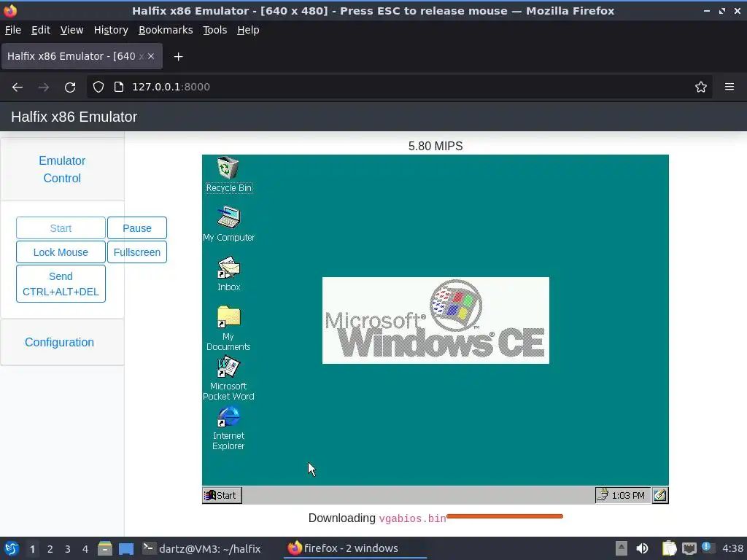Click the tracking protection shield icon
Screen dimensions: 747x560
[98, 87]
